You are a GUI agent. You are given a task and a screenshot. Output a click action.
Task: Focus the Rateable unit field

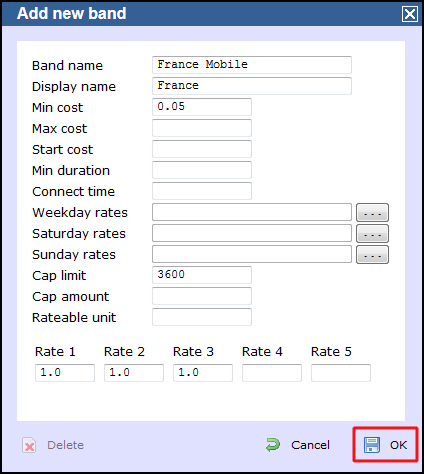[202, 317]
